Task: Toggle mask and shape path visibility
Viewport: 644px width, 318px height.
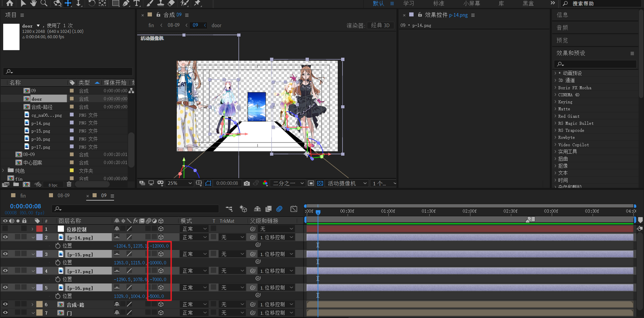Action: [x=208, y=183]
